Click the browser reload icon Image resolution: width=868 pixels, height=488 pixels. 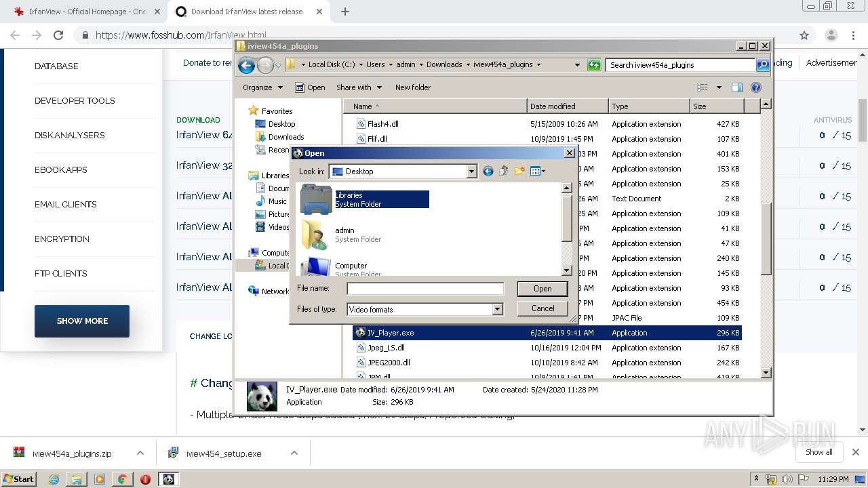point(58,35)
